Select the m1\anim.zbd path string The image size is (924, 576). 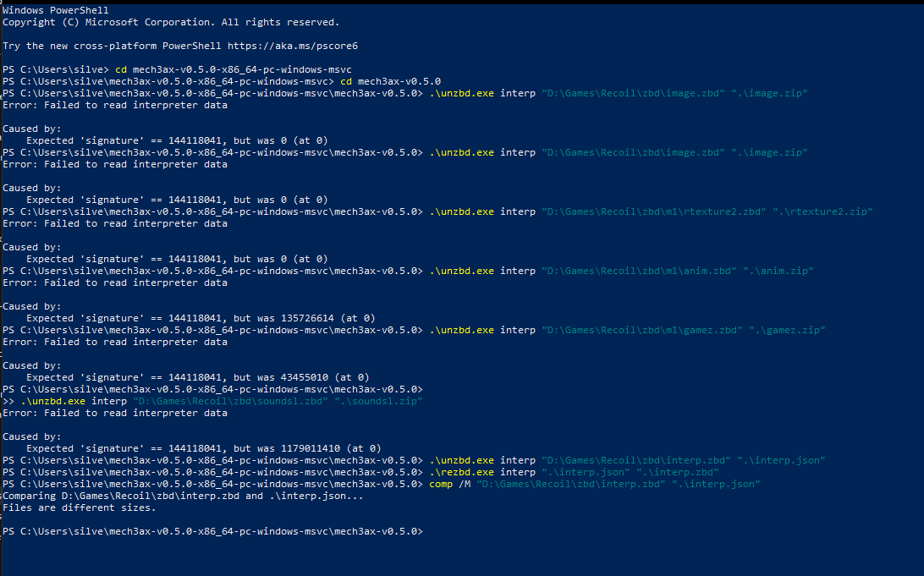[x=640, y=271]
